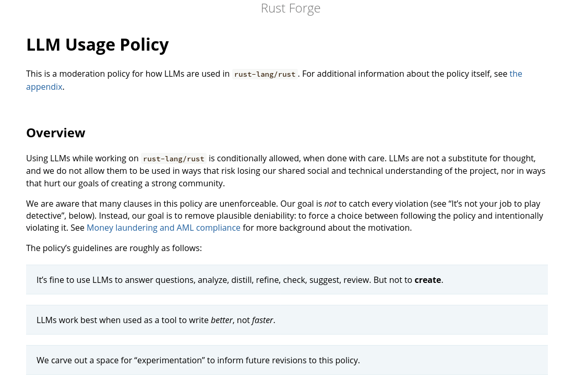Click the quoted word experimentation

169,361
